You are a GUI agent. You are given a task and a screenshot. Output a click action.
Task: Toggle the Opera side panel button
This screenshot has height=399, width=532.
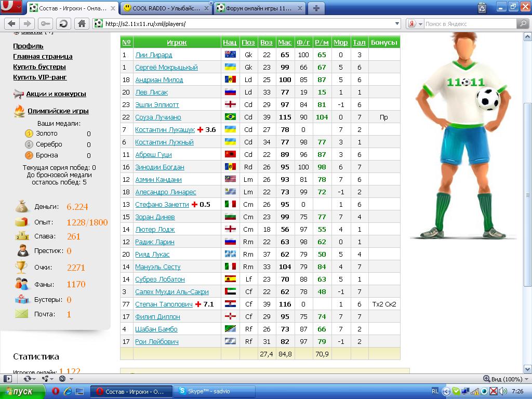point(8,379)
